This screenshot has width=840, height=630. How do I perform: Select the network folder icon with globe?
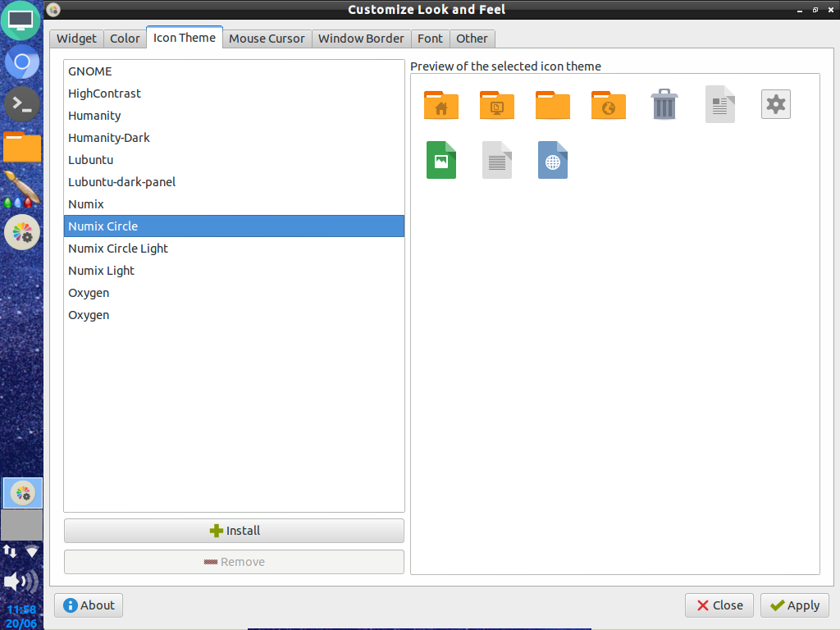click(x=608, y=105)
